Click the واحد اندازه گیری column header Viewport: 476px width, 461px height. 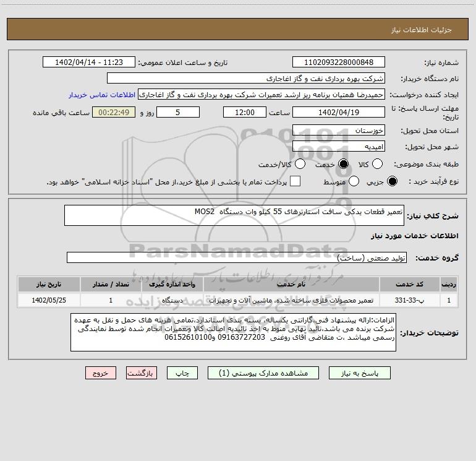(x=172, y=284)
